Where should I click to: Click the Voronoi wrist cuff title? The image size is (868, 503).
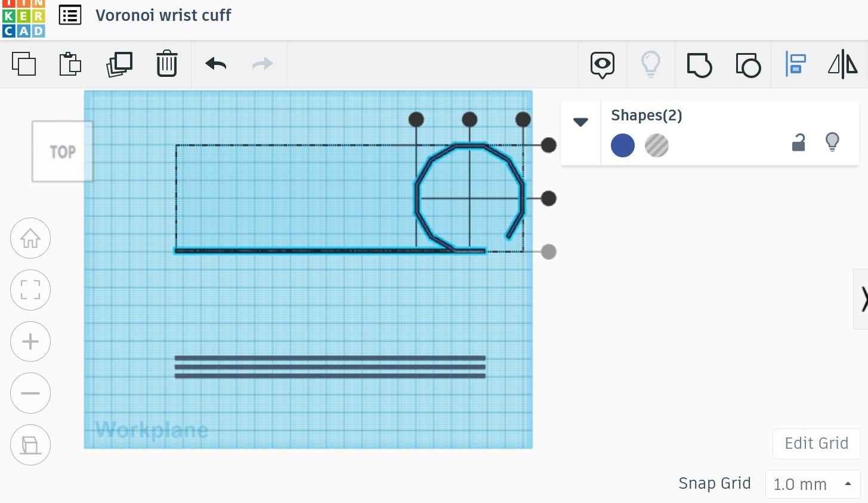[x=163, y=15]
